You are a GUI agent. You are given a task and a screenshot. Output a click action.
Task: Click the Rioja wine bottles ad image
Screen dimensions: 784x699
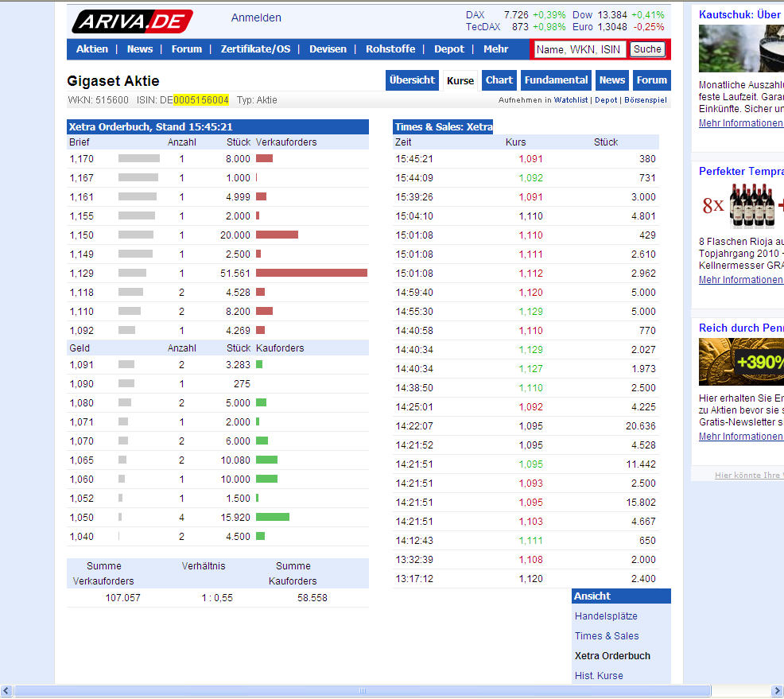[741, 206]
